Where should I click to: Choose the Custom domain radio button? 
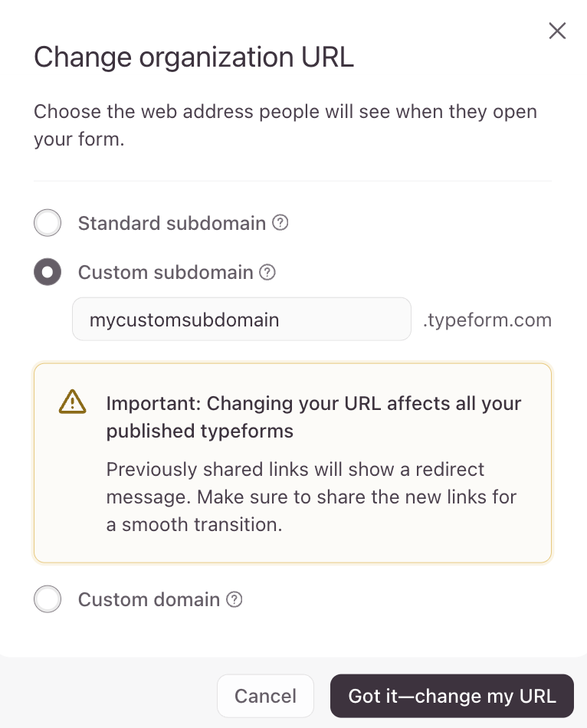point(48,599)
